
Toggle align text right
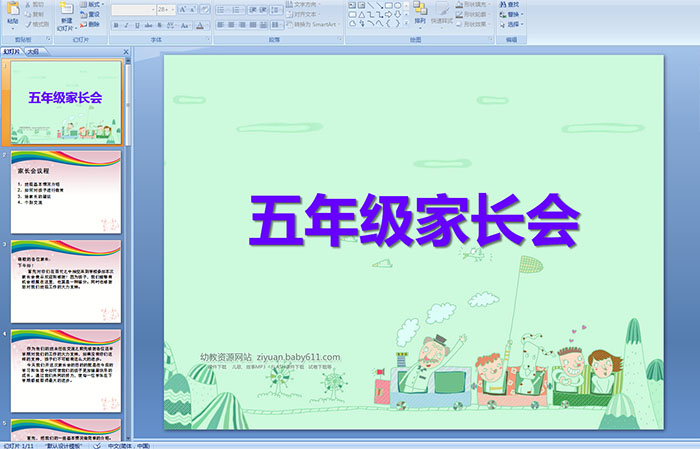(x=242, y=25)
